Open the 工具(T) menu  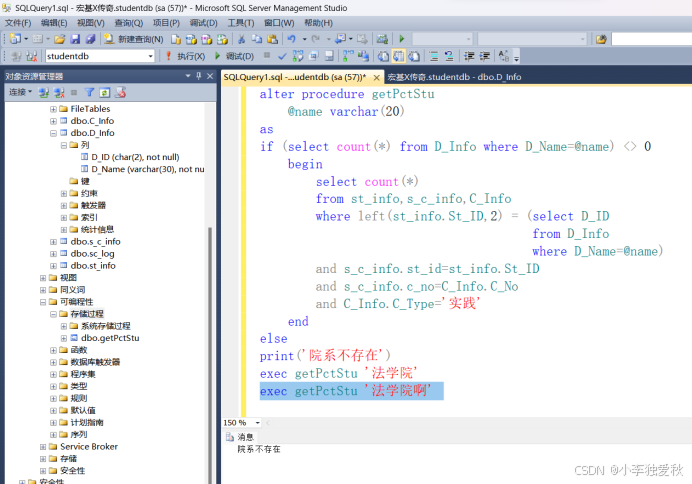[241, 23]
